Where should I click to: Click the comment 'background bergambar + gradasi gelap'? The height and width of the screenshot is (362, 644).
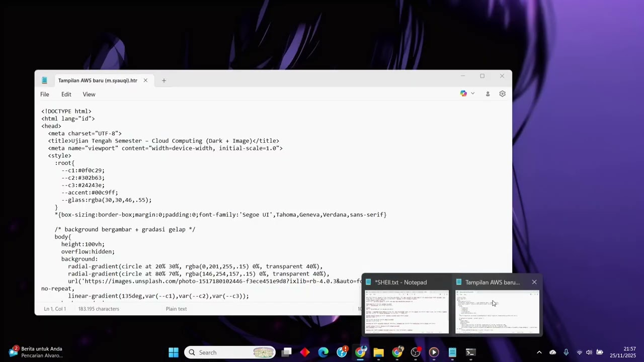click(x=125, y=229)
